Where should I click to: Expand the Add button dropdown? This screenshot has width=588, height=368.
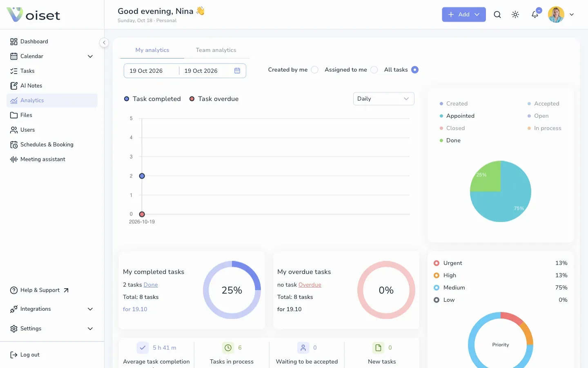click(x=477, y=15)
